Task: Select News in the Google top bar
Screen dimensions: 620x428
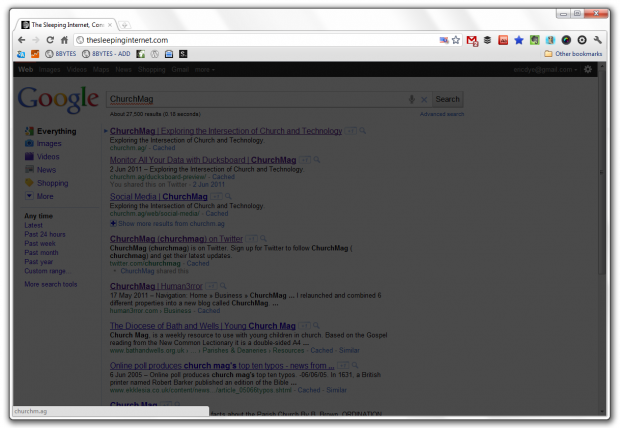Action: pos(123,70)
